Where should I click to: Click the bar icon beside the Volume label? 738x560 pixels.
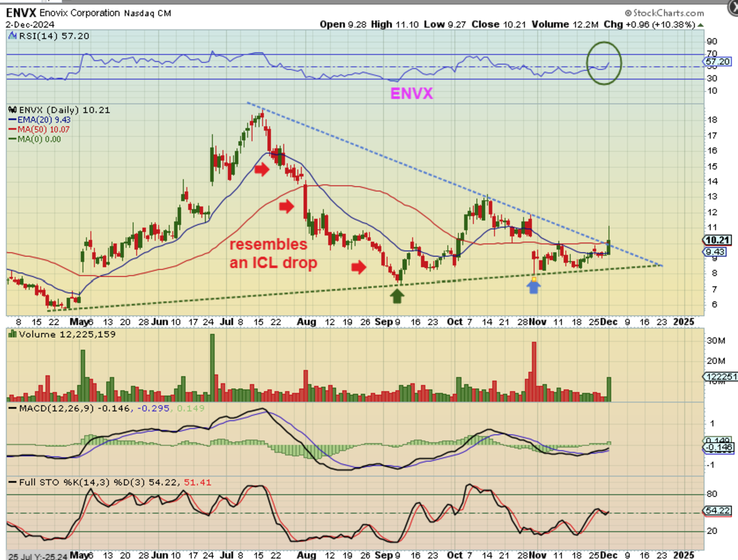click(x=12, y=335)
